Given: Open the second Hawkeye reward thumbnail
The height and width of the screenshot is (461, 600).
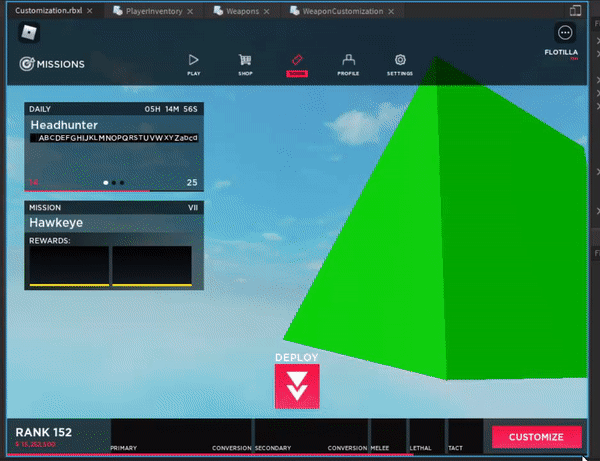Looking at the screenshot, I should [x=152, y=266].
